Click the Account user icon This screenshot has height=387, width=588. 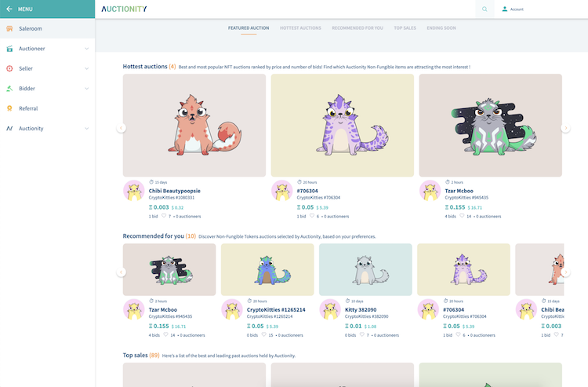(505, 9)
